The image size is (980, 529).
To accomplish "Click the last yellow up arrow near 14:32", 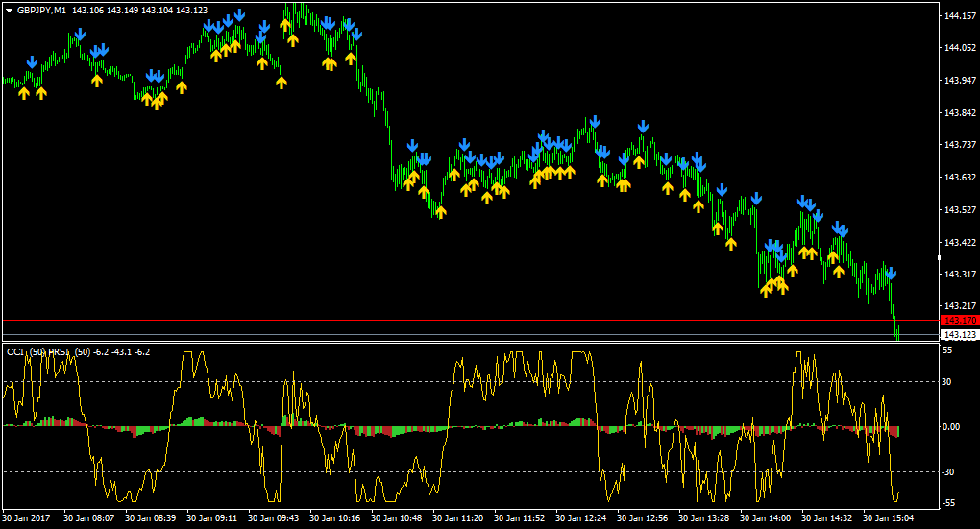I will coord(839,271).
